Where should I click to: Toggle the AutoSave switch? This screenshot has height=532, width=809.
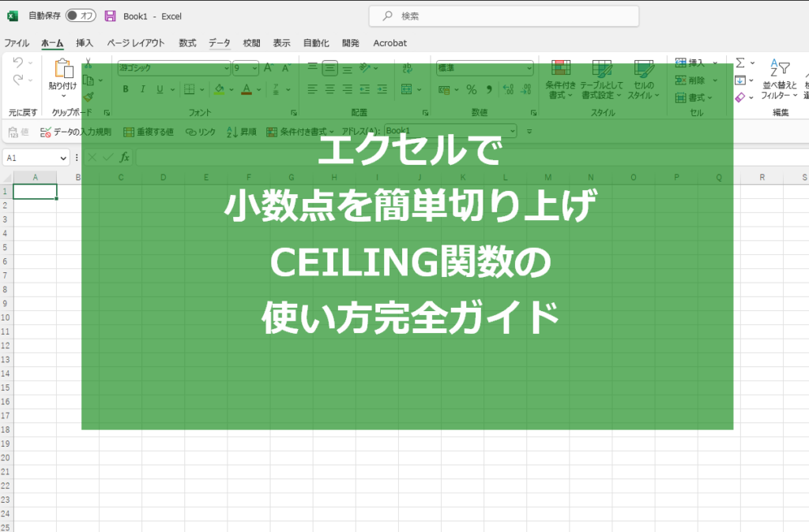(x=81, y=16)
